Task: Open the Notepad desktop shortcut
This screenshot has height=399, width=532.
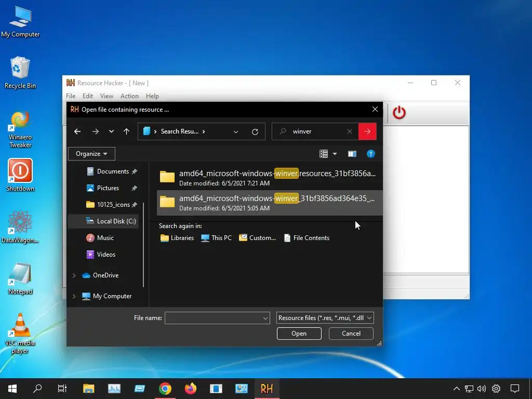Action: (20, 278)
